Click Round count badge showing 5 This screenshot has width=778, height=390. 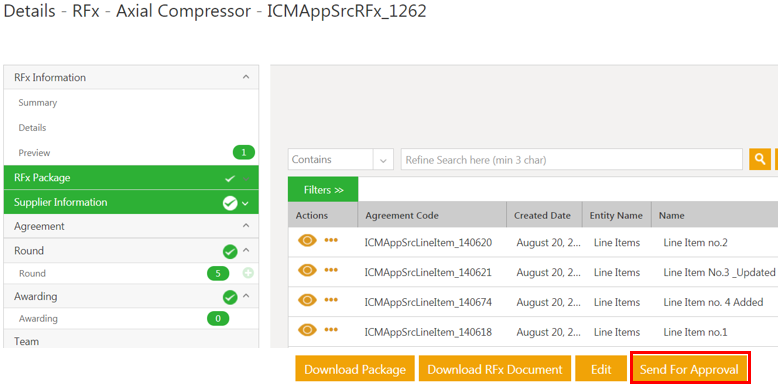click(x=218, y=273)
